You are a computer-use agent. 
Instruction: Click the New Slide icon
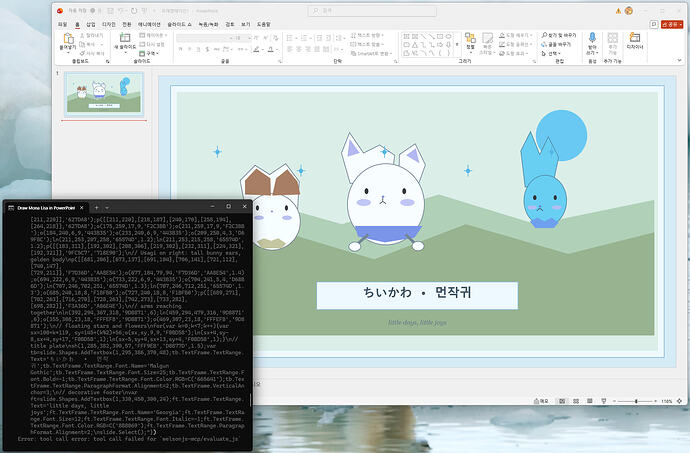125,38
